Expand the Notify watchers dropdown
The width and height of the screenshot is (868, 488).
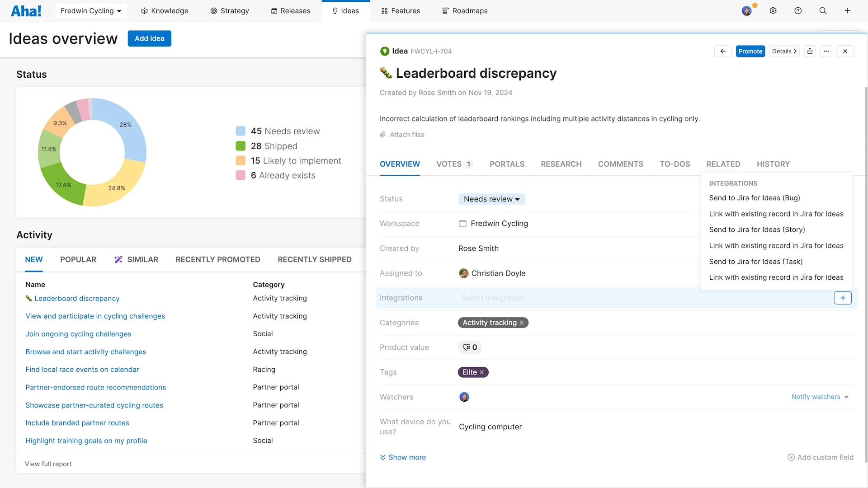point(820,397)
